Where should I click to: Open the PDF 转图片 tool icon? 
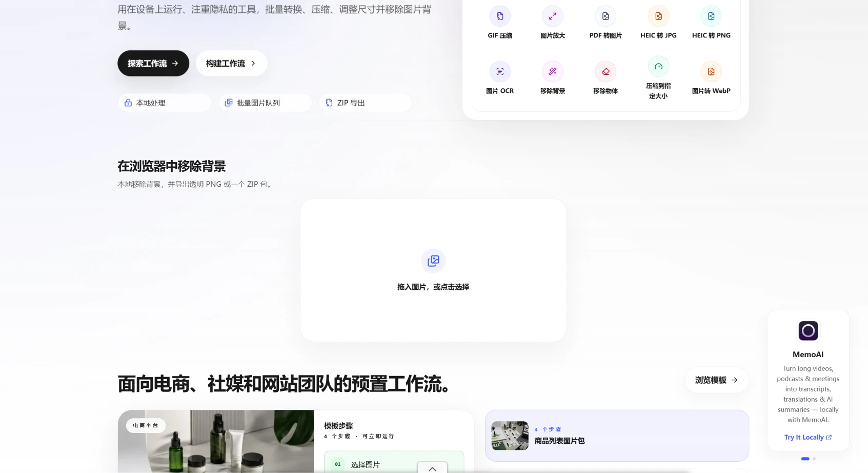(605, 16)
